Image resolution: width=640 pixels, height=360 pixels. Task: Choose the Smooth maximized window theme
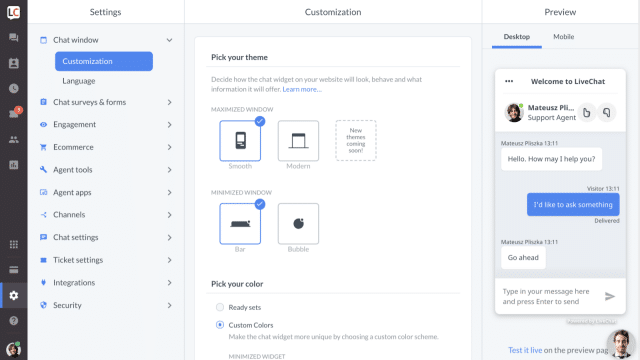point(240,141)
